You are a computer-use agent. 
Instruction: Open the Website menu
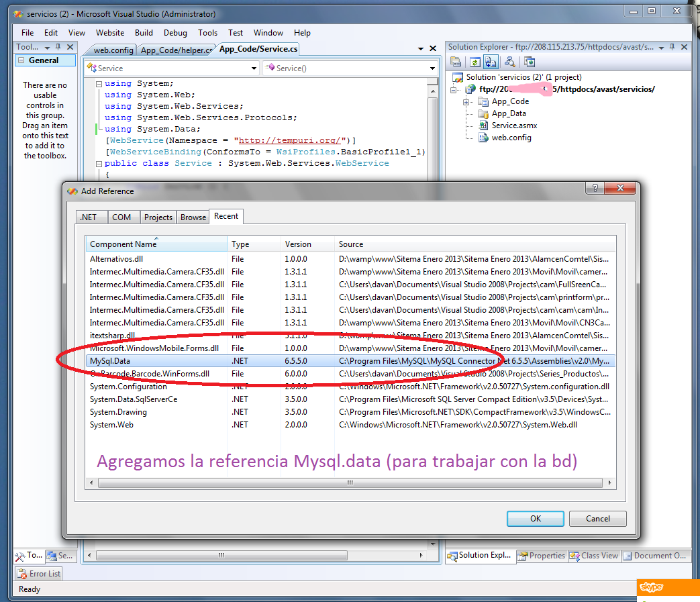pos(110,32)
